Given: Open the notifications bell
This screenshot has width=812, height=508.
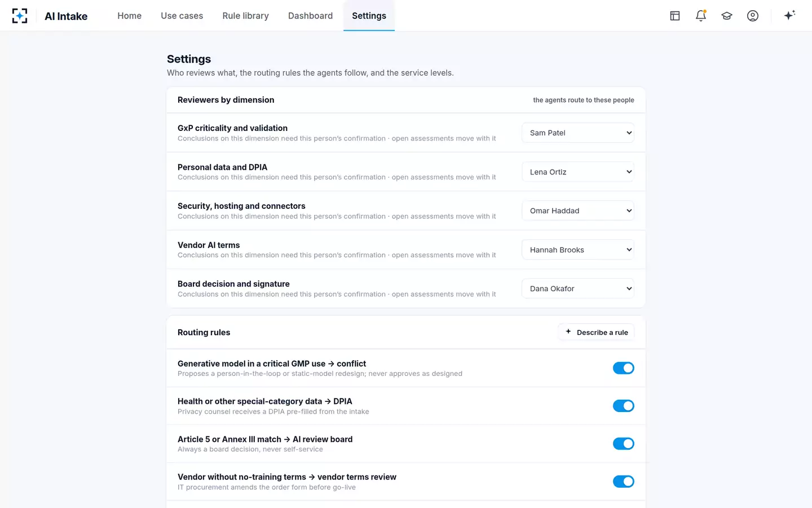Looking at the screenshot, I should click(701, 16).
